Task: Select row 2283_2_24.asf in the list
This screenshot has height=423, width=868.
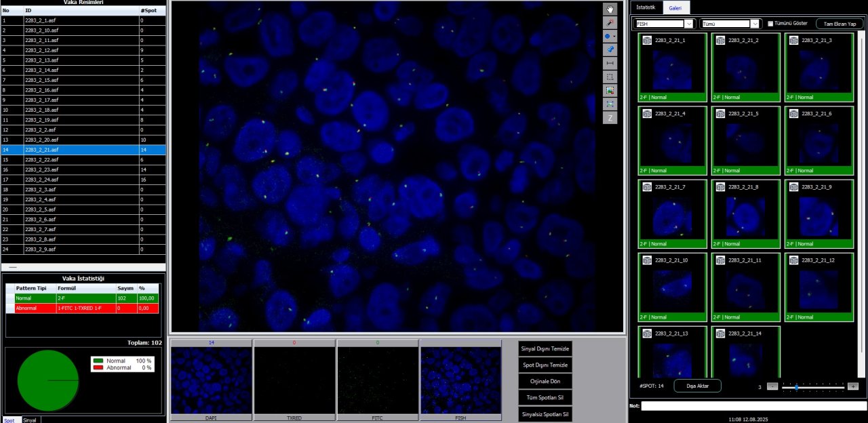Action: click(x=81, y=180)
